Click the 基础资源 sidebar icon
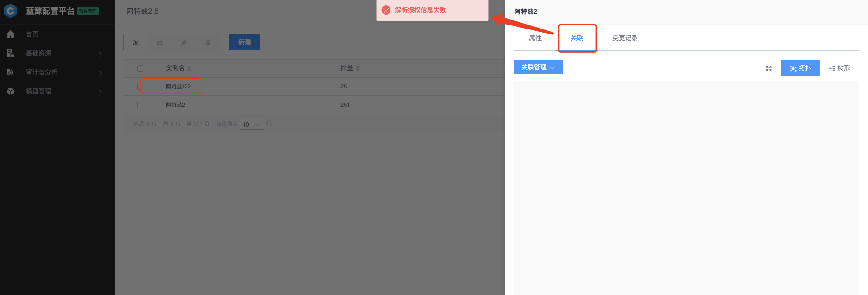This screenshot has height=295, width=868. point(10,53)
